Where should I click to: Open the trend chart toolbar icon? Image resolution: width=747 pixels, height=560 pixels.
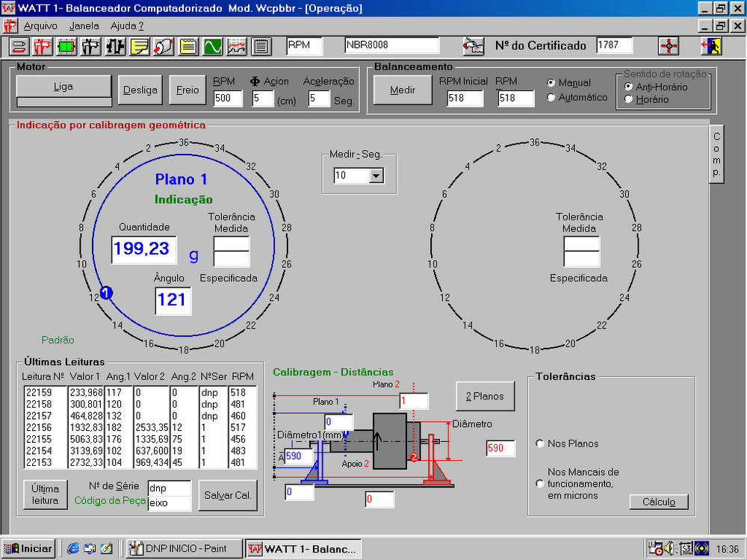[x=237, y=46]
